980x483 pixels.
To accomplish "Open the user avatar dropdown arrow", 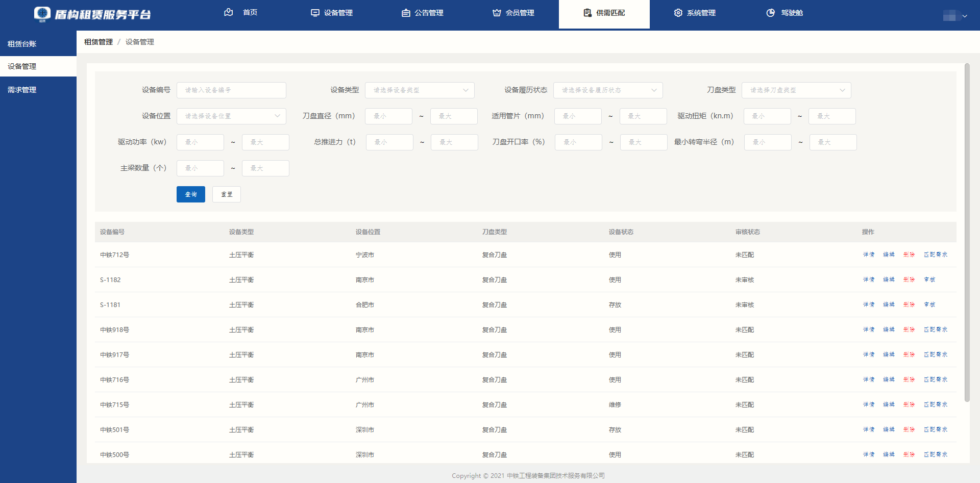I will [965, 16].
